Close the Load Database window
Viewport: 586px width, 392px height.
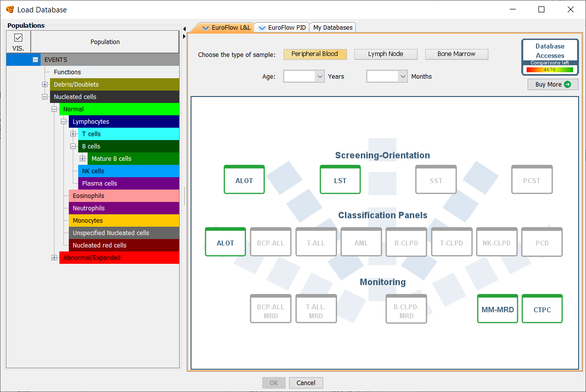[570, 9]
